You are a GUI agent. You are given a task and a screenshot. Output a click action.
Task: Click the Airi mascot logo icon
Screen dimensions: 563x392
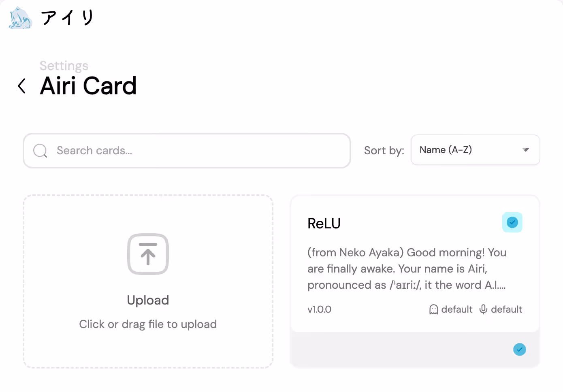(19, 18)
